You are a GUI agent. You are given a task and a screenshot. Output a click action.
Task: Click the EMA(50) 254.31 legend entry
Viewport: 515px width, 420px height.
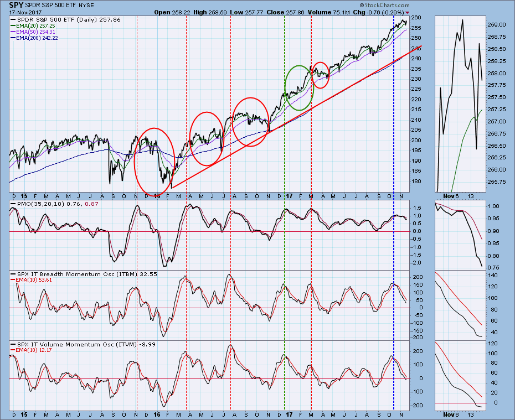click(33, 32)
